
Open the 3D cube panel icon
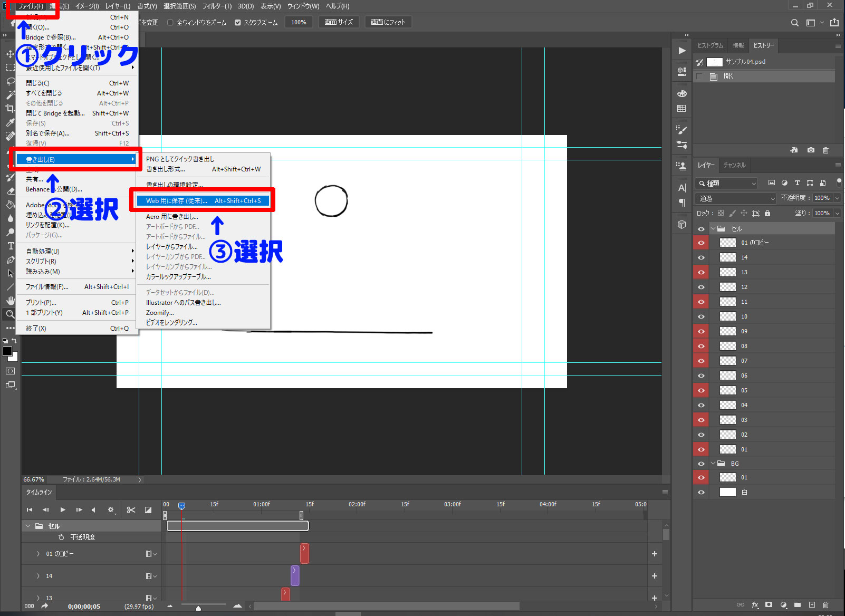682,224
